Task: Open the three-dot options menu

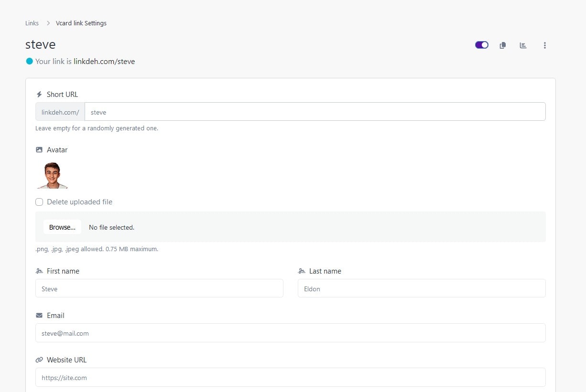Action: pyautogui.click(x=545, y=45)
